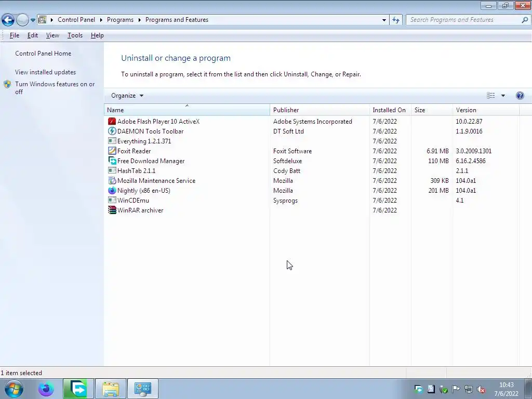The width and height of the screenshot is (532, 399).
Task: Click the Foxit Reader icon
Action: tap(112, 151)
